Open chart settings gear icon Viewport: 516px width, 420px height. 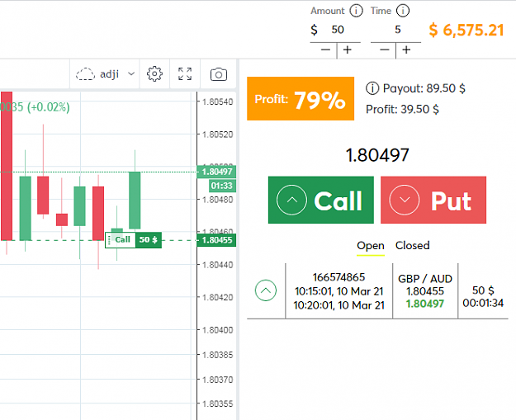click(x=154, y=74)
